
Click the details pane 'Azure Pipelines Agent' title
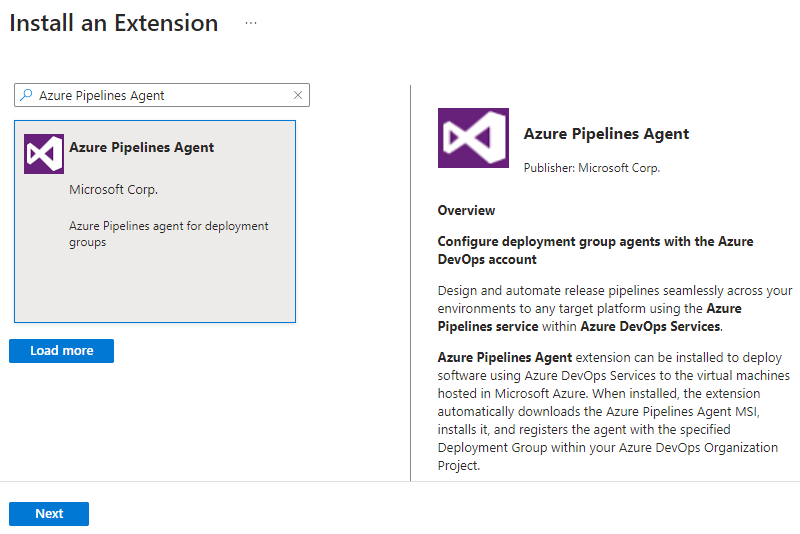tap(606, 134)
